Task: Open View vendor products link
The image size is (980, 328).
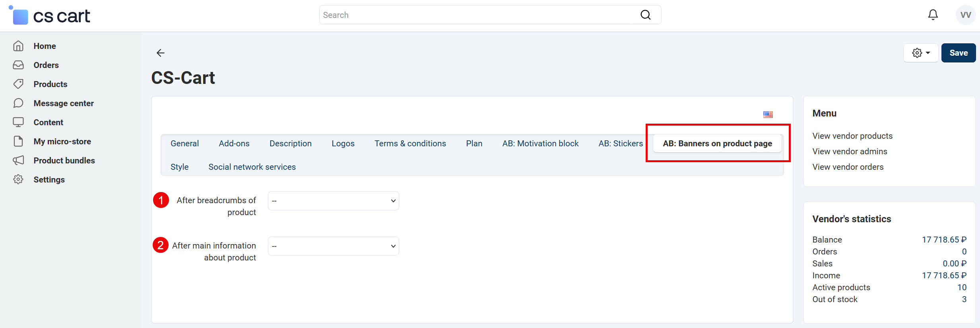Action: coord(852,136)
